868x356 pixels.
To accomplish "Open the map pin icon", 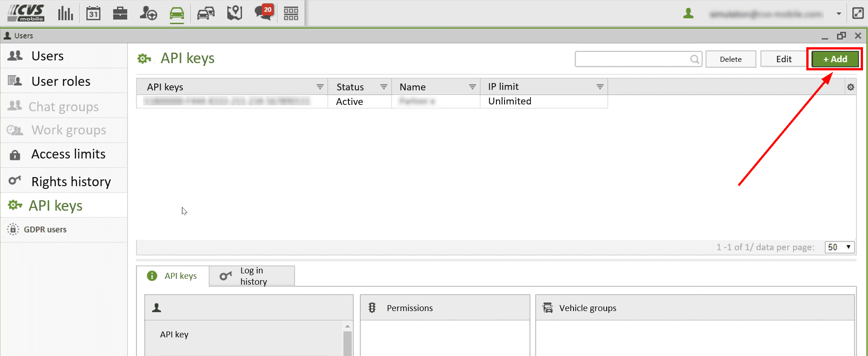I will (x=235, y=13).
